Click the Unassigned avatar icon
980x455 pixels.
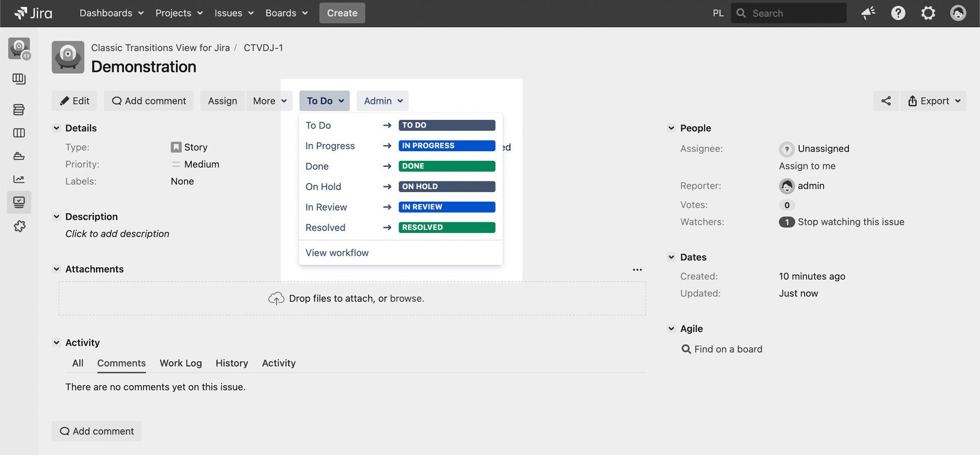787,149
